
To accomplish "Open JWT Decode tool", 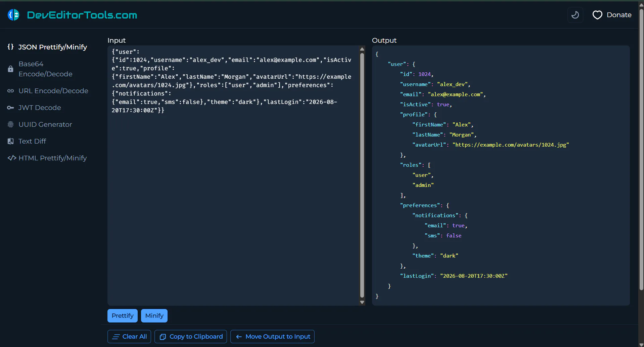I will click(x=40, y=108).
